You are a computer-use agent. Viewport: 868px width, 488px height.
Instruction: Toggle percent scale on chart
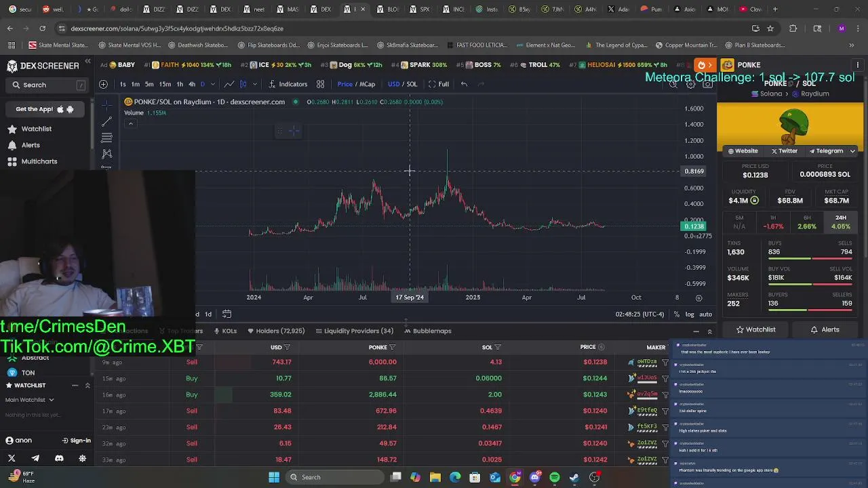pyautogui.click(x=676, y=314)
